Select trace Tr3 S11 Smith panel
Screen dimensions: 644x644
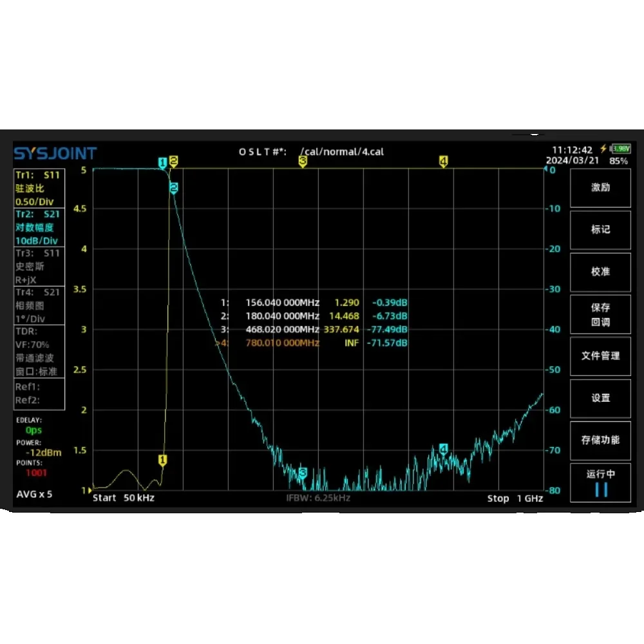39,266
